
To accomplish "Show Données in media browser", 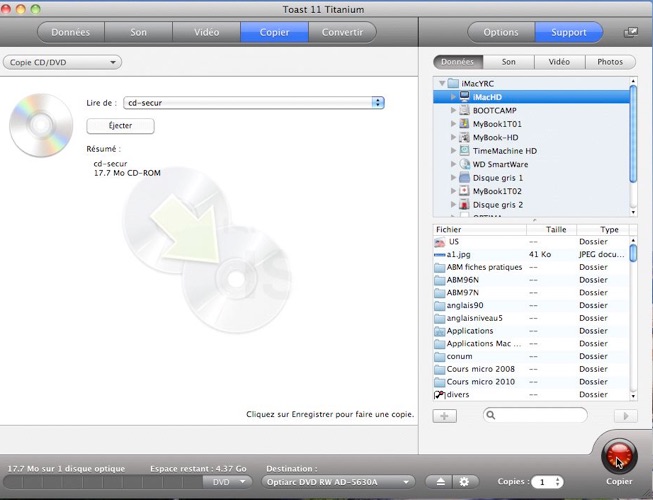I will [458, 62].
